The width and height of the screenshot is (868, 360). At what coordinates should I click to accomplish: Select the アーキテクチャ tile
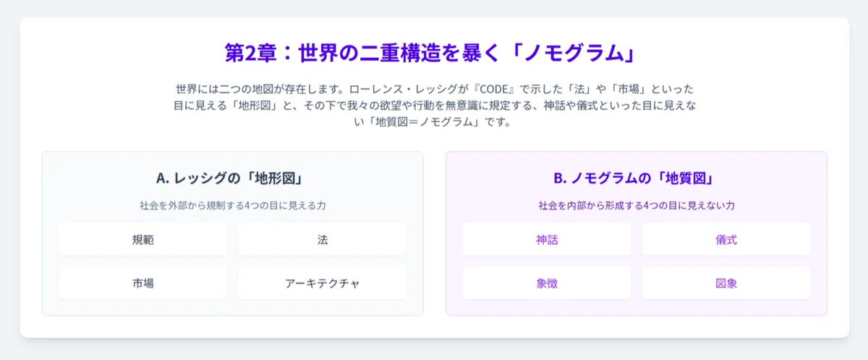point(322,283)
